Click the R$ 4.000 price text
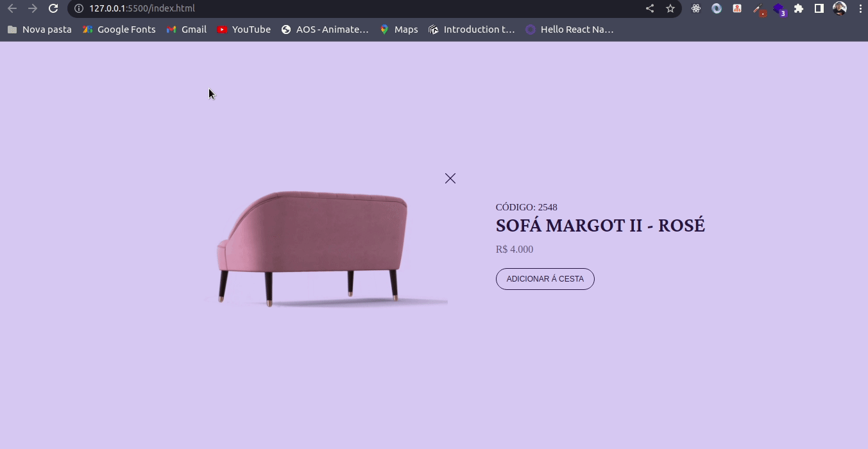This screenshot has width=868, height=449. pyautogui.click(x=515, y=250)
